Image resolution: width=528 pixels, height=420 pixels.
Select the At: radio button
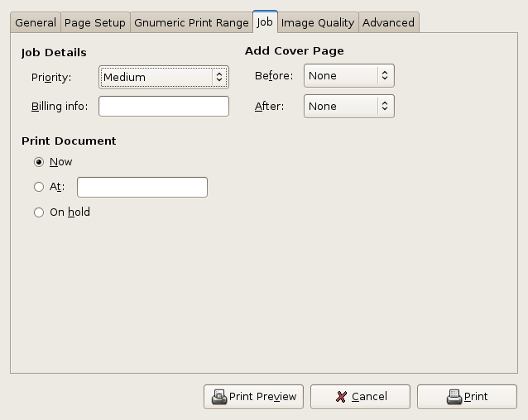point(39,187)
